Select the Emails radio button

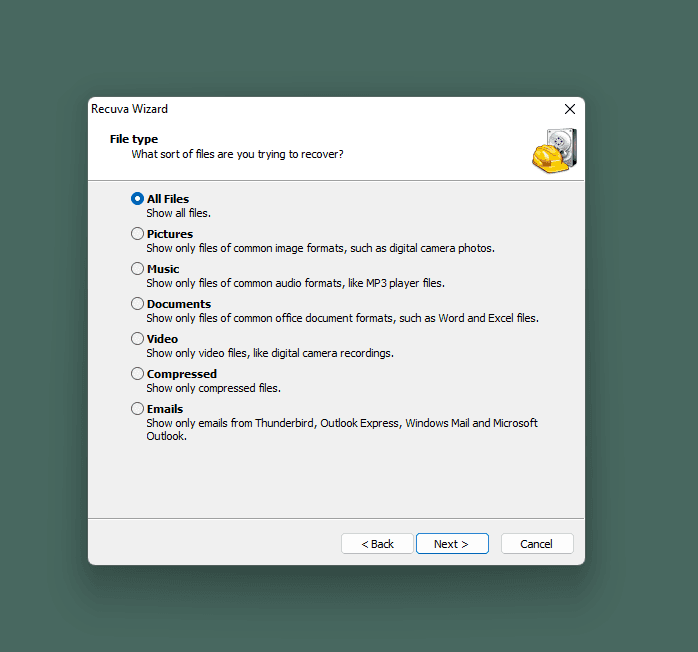click(x=138, y=409)
